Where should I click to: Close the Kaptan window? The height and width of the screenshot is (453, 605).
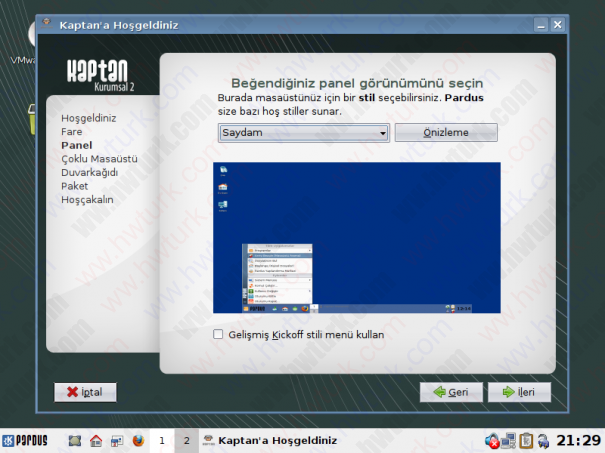558,25
